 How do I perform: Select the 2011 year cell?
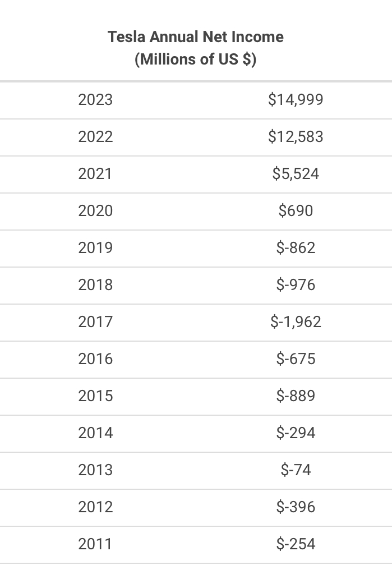click(x=95, y=544)
